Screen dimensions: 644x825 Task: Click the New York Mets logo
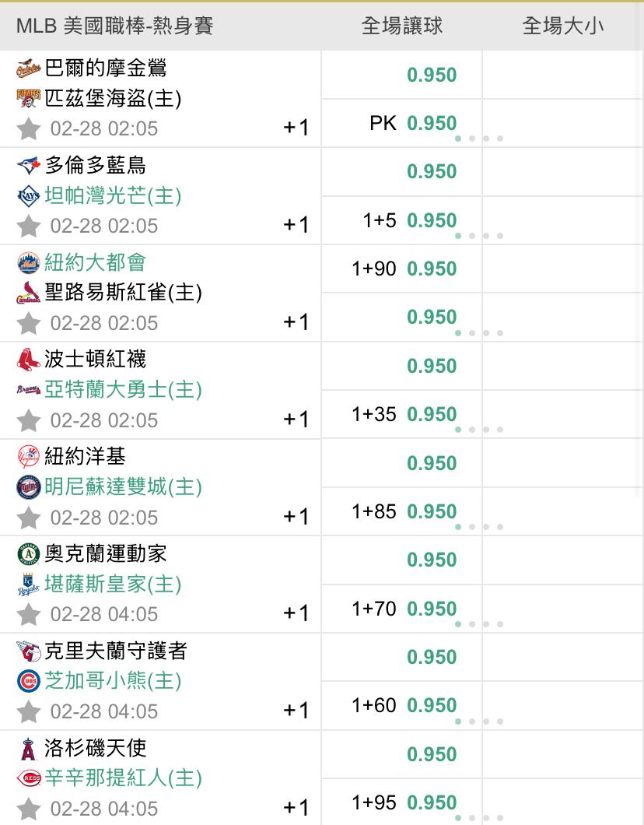point(28,262)
